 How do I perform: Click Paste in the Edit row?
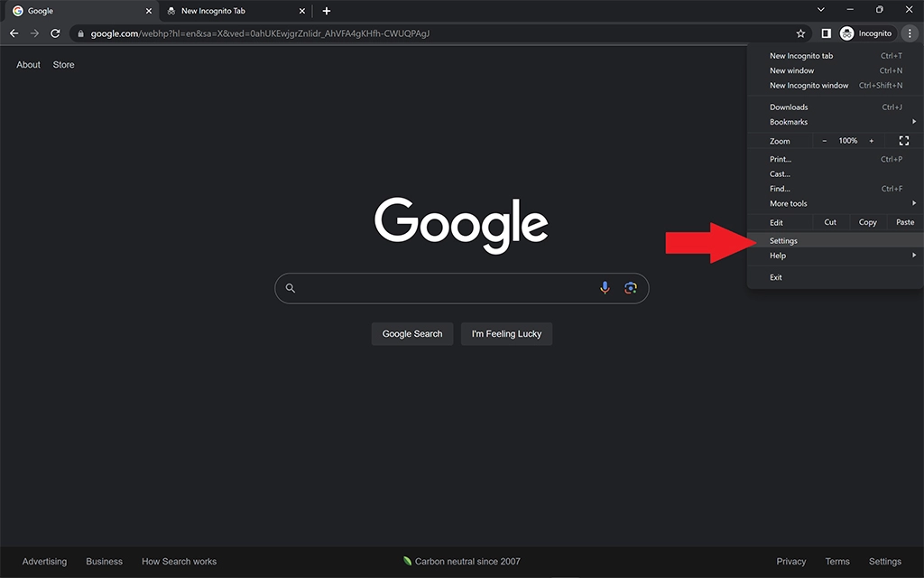(905, 222)
